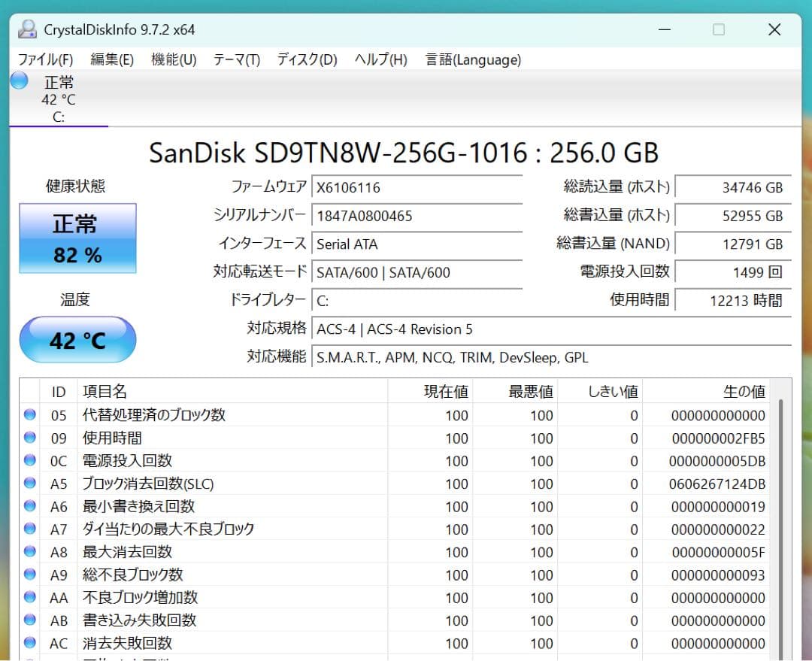
Task: Click status orb for A8 最大消去回数
Action: [30, 551]
